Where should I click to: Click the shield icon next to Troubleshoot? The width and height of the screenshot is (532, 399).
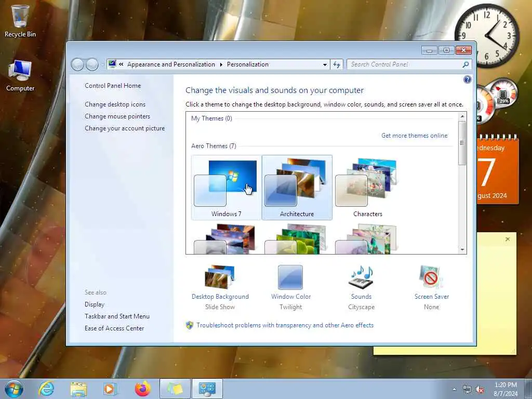tap(190, 325)
